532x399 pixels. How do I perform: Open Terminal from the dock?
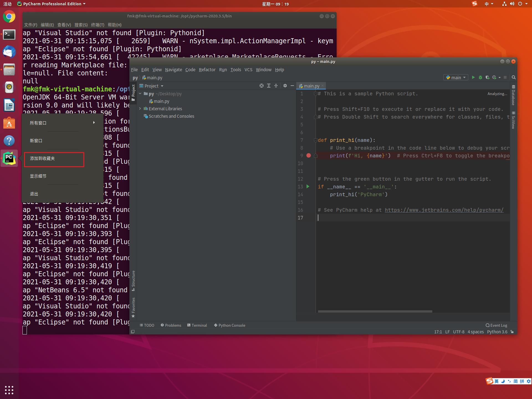[x=9, y=35]
